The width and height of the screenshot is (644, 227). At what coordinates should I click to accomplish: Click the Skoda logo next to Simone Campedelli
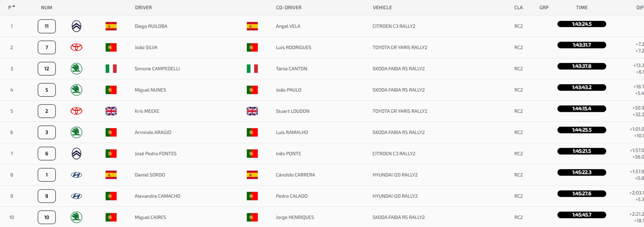(76, 69)
